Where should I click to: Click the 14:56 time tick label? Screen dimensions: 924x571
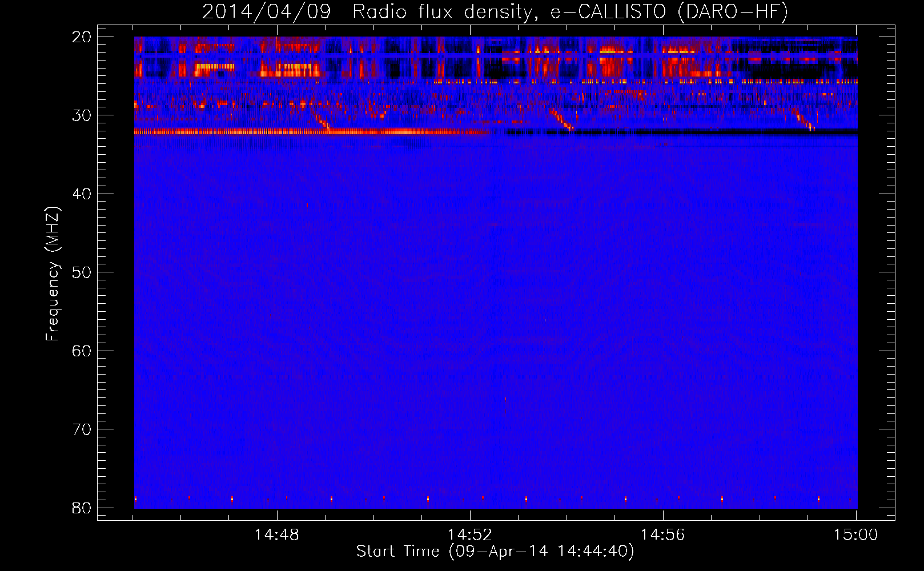663,535
